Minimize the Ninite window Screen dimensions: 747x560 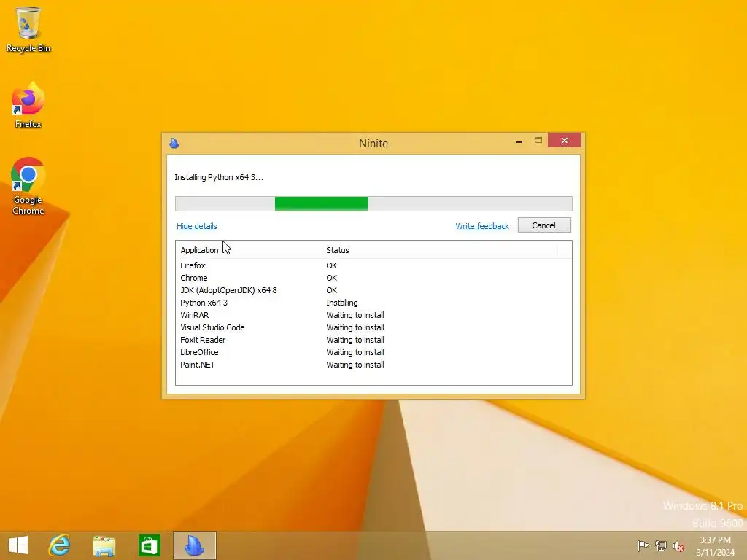click(x=519, y=141)
